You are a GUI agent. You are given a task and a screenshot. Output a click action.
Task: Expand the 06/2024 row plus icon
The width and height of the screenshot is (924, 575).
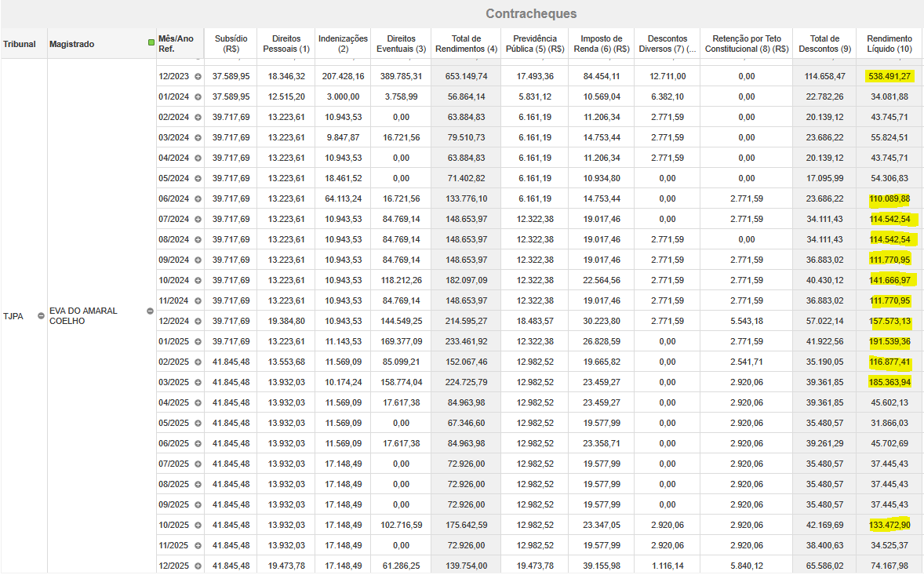point(198,199)
